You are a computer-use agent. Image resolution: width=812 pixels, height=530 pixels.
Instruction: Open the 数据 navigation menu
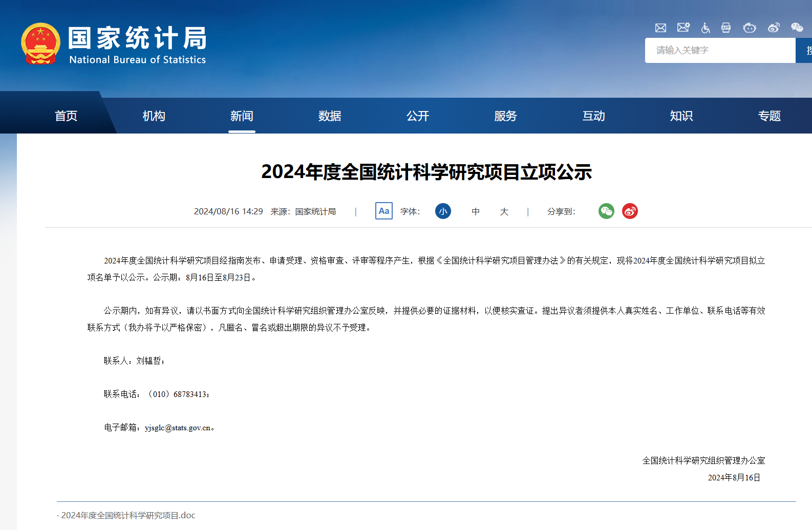(330, 116)
